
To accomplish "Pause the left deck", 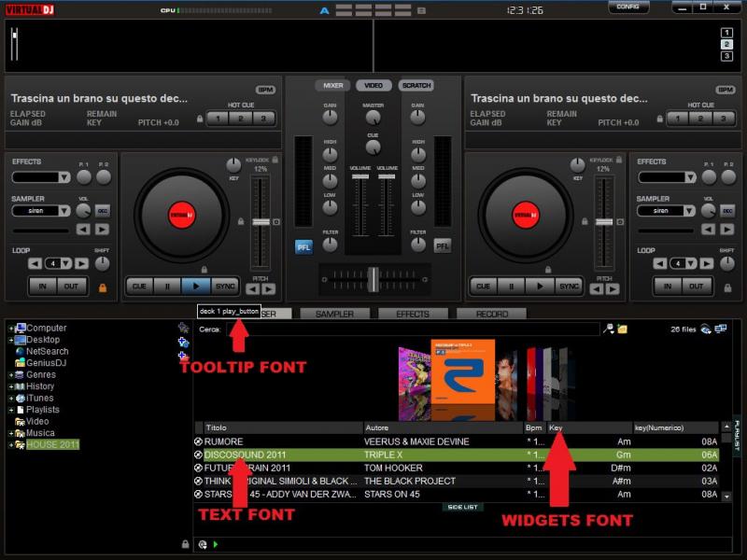I will coord(167,287).
